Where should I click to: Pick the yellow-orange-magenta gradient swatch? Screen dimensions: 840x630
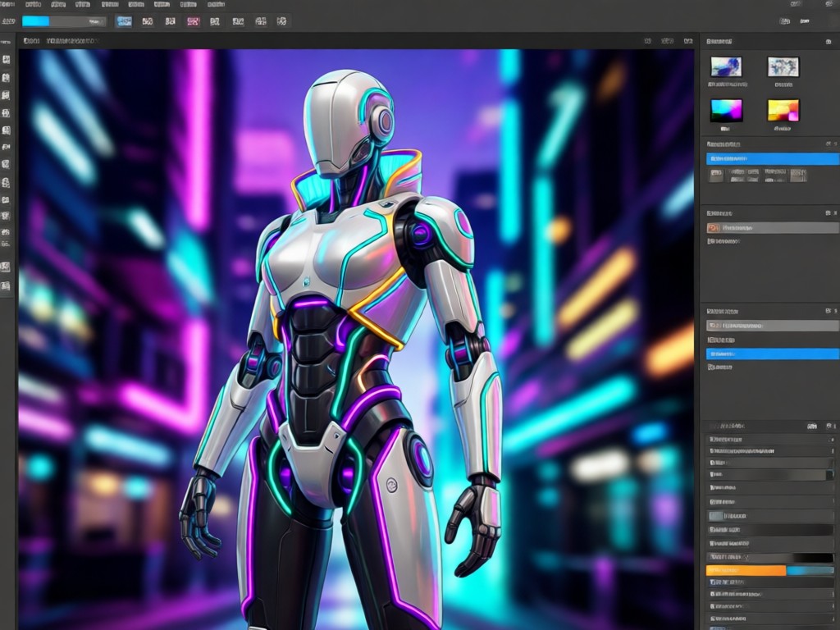click(783, 111)
